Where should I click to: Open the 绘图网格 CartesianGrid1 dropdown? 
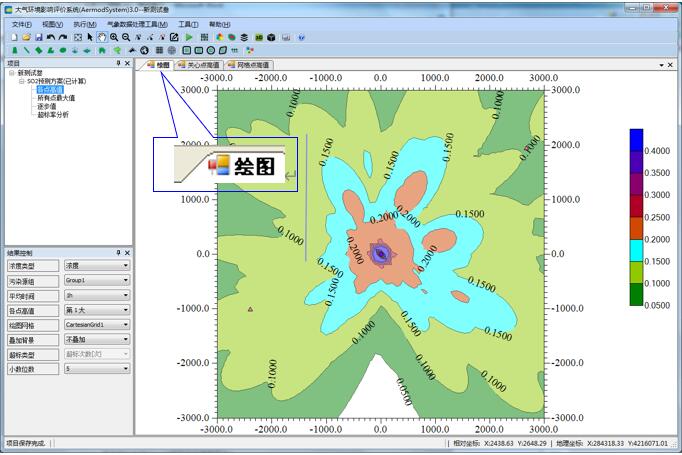point(126,325)
